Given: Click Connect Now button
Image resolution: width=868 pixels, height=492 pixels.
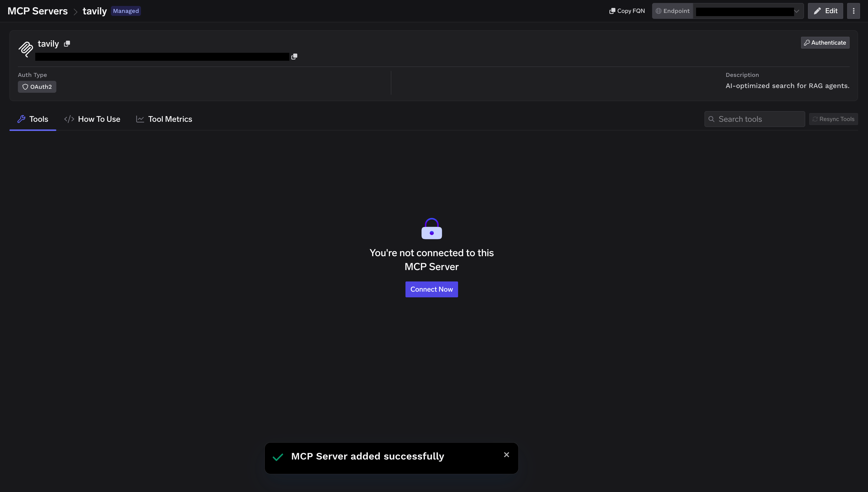Looking at the screenshot, I should [432, 289].
